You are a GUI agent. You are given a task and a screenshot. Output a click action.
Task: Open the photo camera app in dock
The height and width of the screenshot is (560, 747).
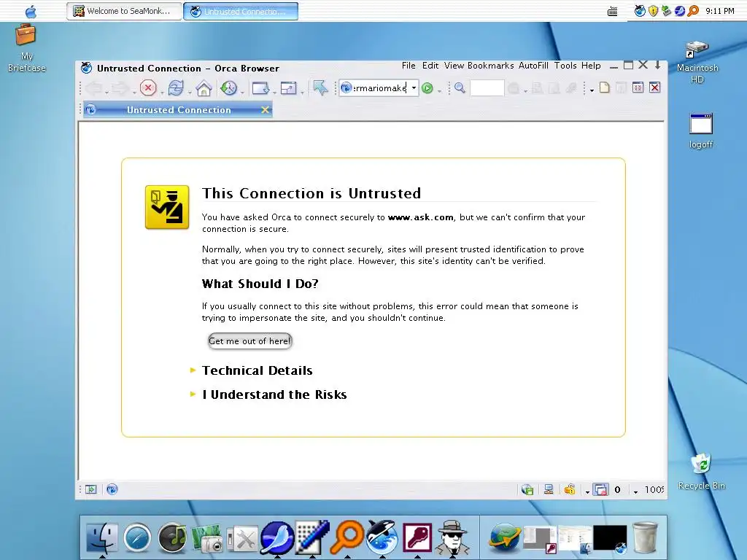point(207,539)
